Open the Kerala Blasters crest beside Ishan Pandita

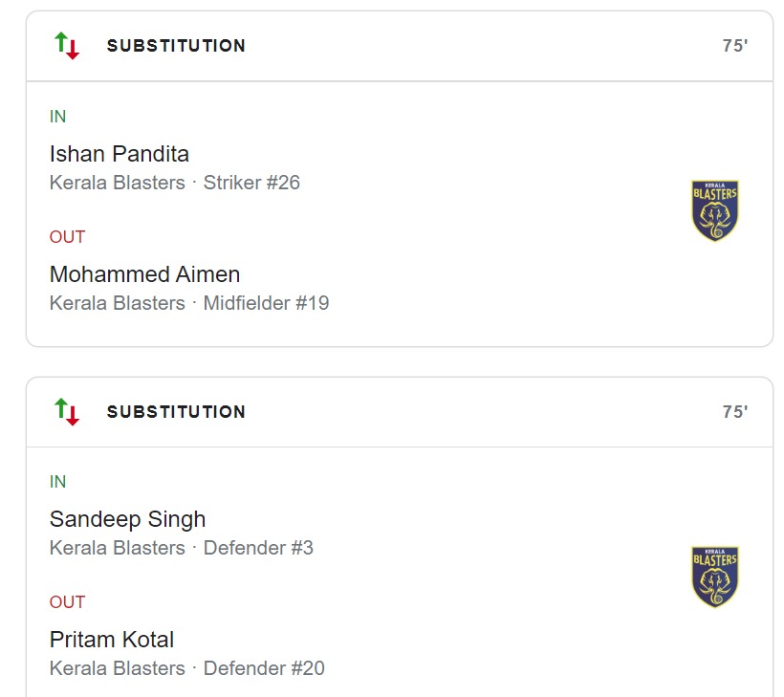tap(715, 209)
